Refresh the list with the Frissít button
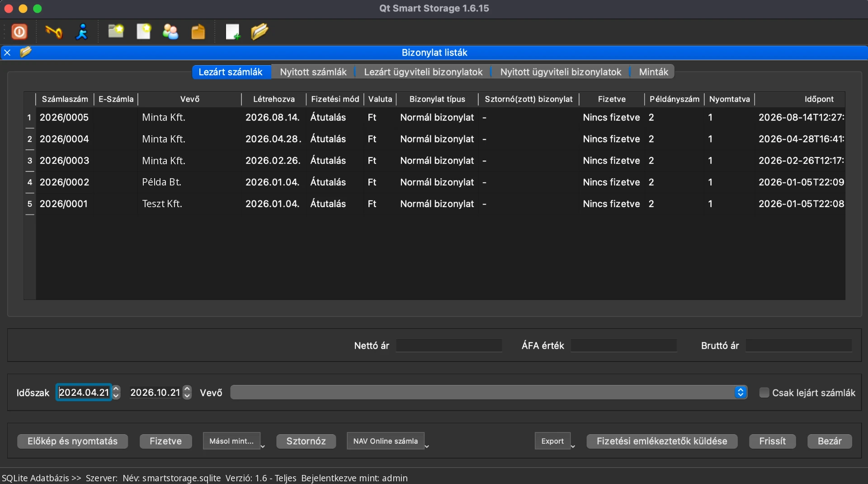This screenshot has width=868, height=484. click(772, 441)
